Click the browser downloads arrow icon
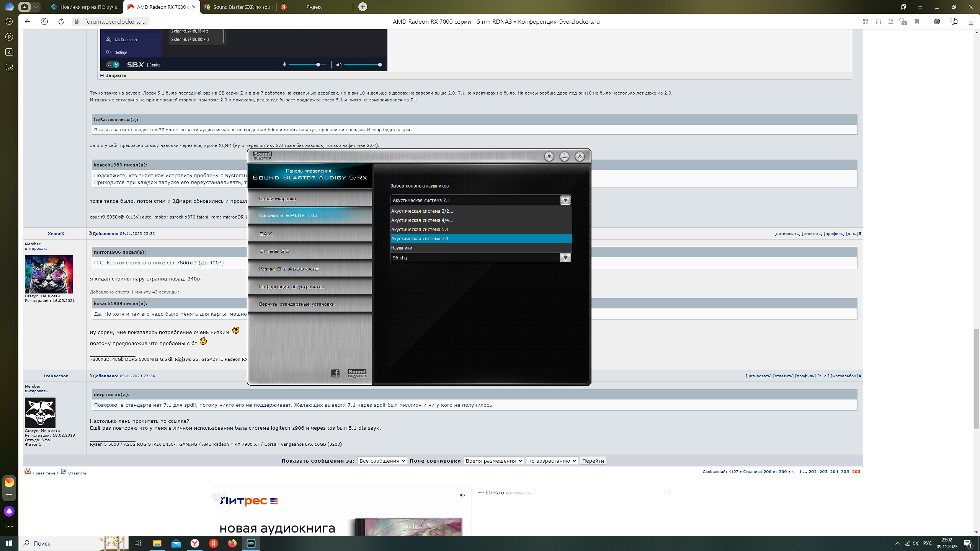This screenshot has height=551, width=980. 970,21
